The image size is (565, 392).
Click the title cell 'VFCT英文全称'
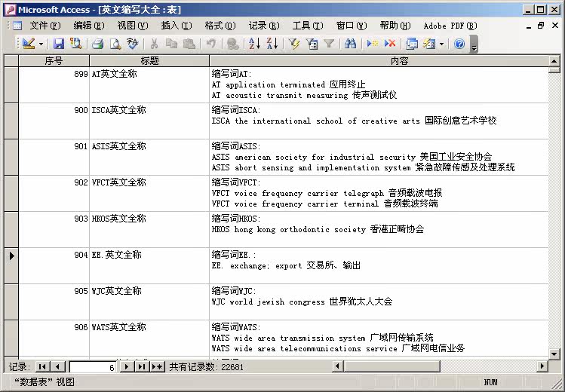149,193
